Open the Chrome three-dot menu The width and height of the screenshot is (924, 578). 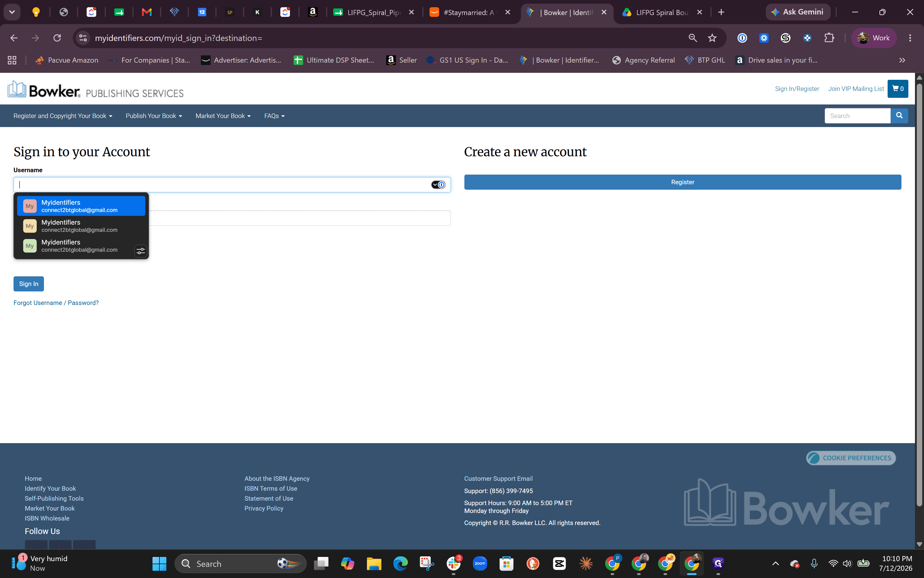coord(910,38)
